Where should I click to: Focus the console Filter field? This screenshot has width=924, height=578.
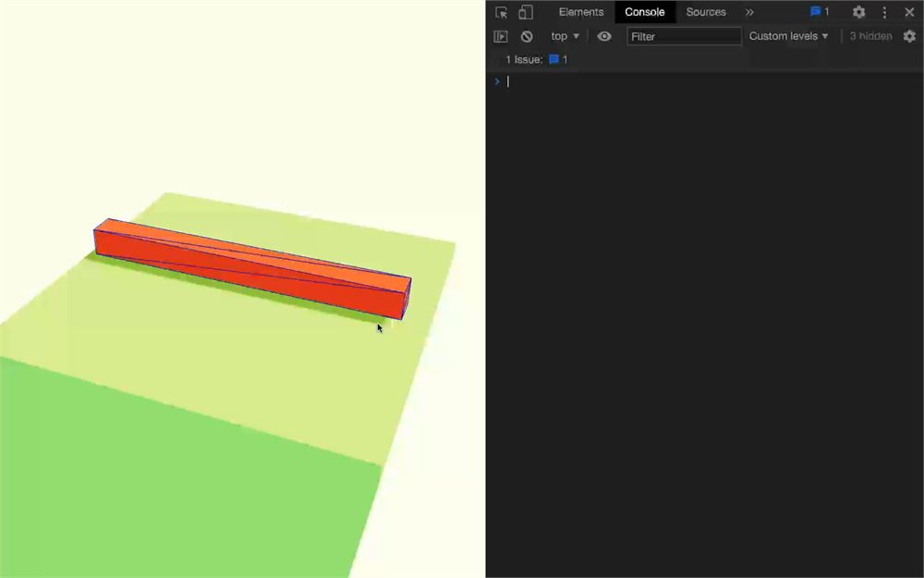pos(684,36)
